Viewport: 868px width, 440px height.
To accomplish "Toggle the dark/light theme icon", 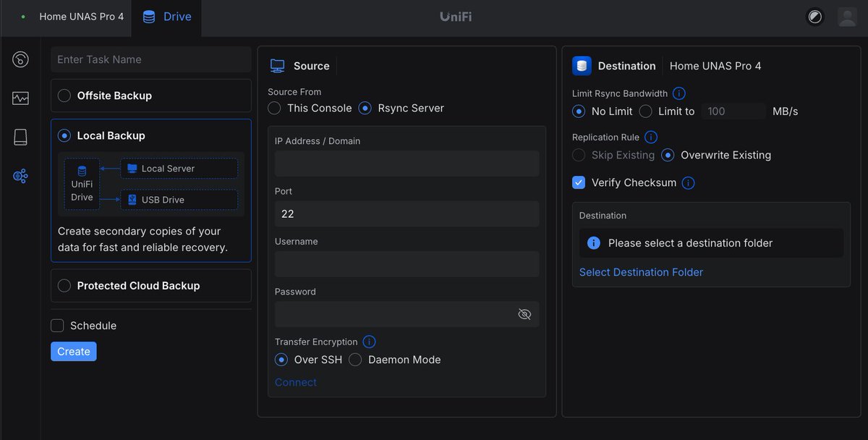I will click(815, 17).
